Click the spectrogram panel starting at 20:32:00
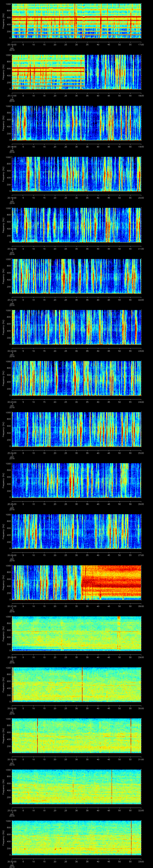The height and width of the screenshot is (868, 153). tap(77, 838)
